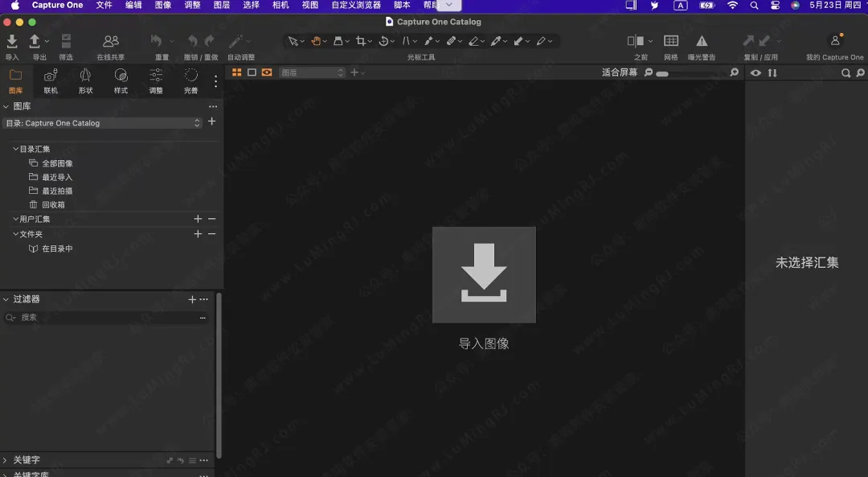The height and width of the screenshot is (477, 868).
Task: Select the crop cursor tool
Action: coord(360,41)
